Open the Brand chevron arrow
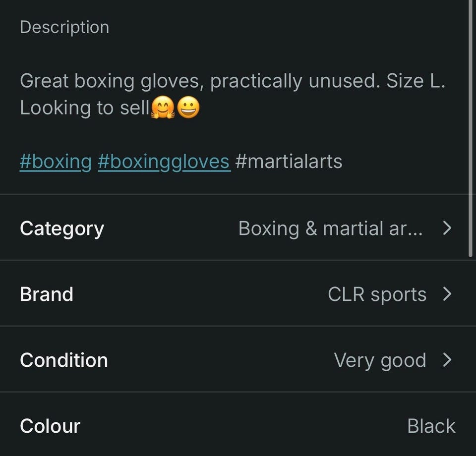This screenshot has height=456, width=476. click(447, 294)
